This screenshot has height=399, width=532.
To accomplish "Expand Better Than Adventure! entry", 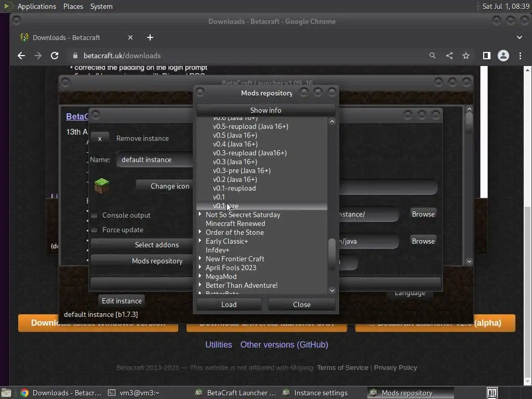I will click(200, 285).
